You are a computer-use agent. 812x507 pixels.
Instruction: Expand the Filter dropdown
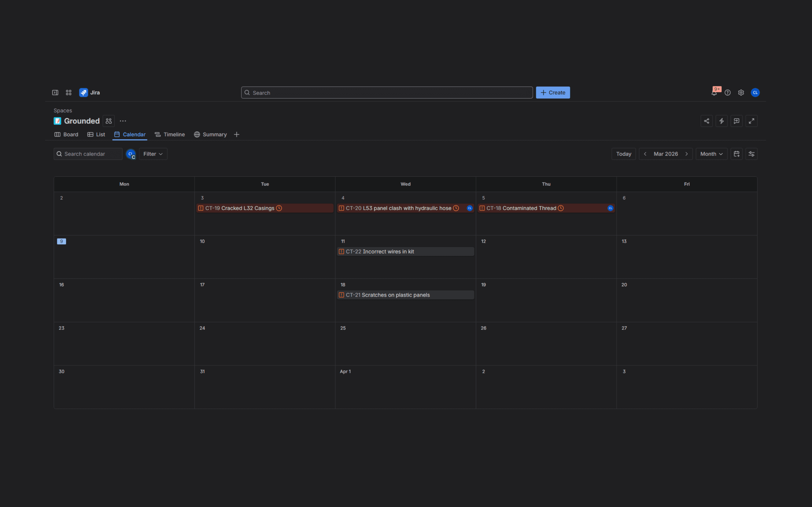[x=153, y=154]
